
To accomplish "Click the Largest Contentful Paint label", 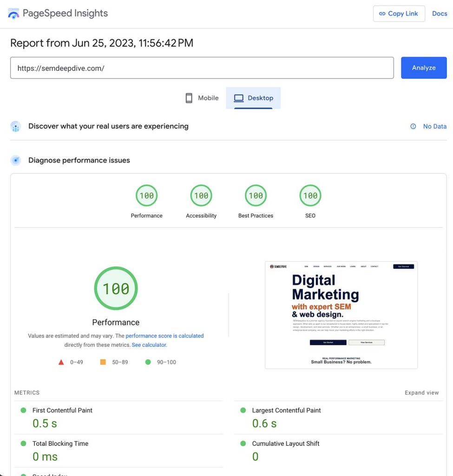I will click(x=286, y=410).
